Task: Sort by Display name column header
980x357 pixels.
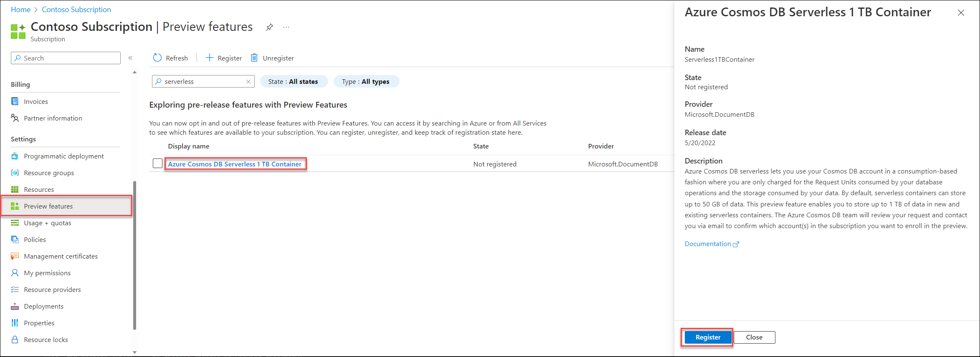Action: (x=189, y=146)
